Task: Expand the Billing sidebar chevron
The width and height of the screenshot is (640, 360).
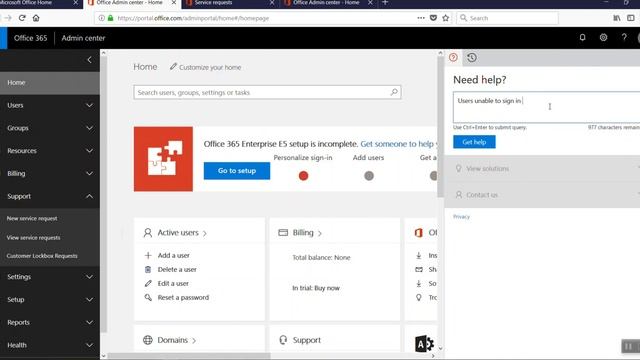Action: pos(89,173)
